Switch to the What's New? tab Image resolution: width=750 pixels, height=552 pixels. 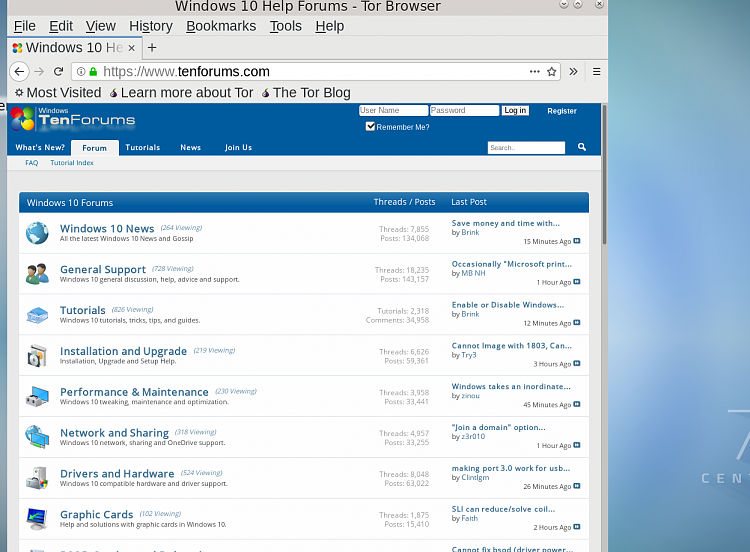coord(40,147)
